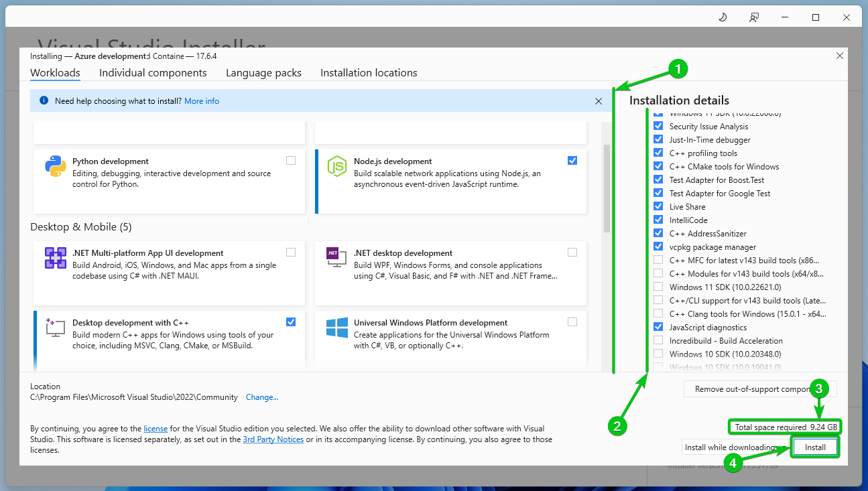This screenshot has height=491, width=868.
Task: Uncheck the Live Share component
Action: [658, 206]
